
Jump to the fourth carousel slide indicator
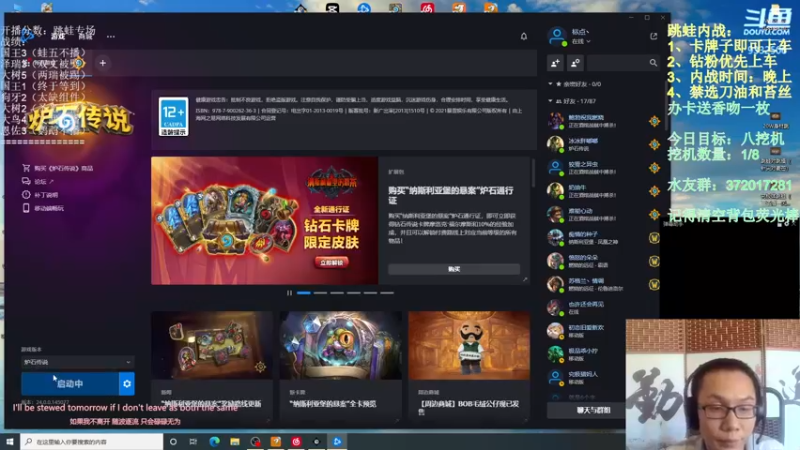pos(354,293)
